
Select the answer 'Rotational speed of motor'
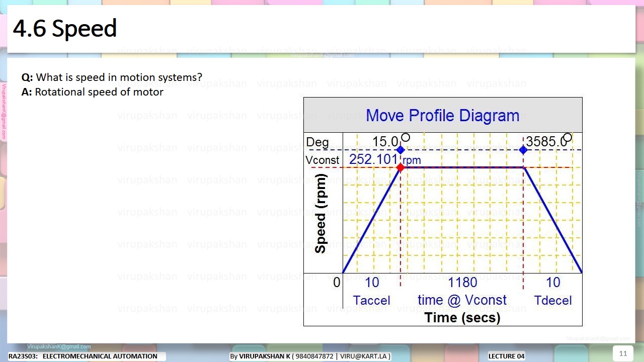pyautogui.click(x=99, y=92)
